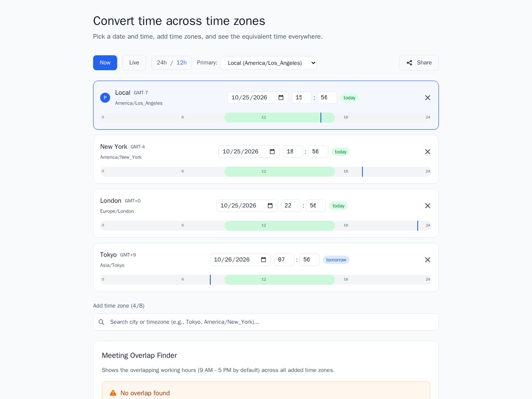
Task: Click the London hour field showing 22
Action: point(291,206)
